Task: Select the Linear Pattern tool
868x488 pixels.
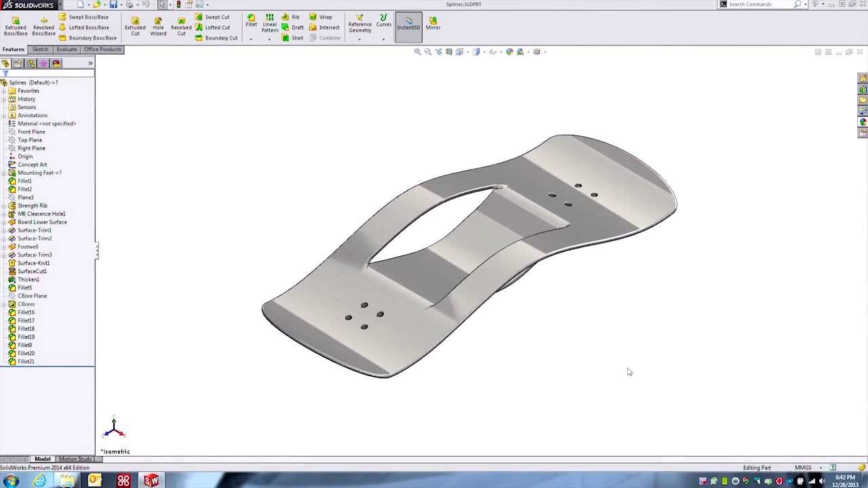Action: pos(269,23)
